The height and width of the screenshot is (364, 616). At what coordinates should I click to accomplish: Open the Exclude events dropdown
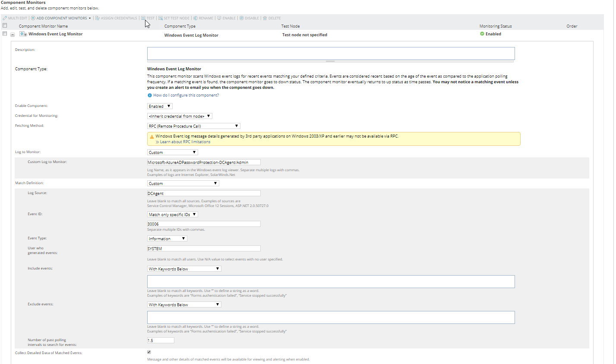[x=184, y=304]
